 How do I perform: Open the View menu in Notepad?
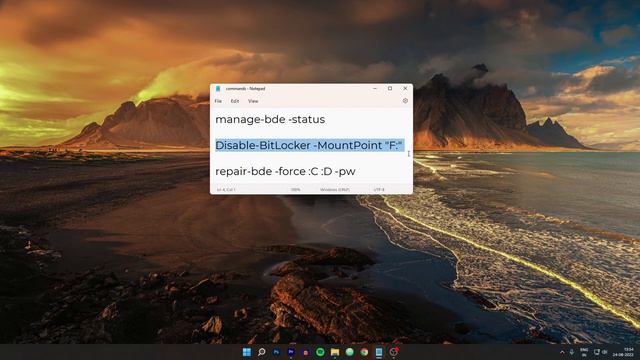(x=253, y=101)
